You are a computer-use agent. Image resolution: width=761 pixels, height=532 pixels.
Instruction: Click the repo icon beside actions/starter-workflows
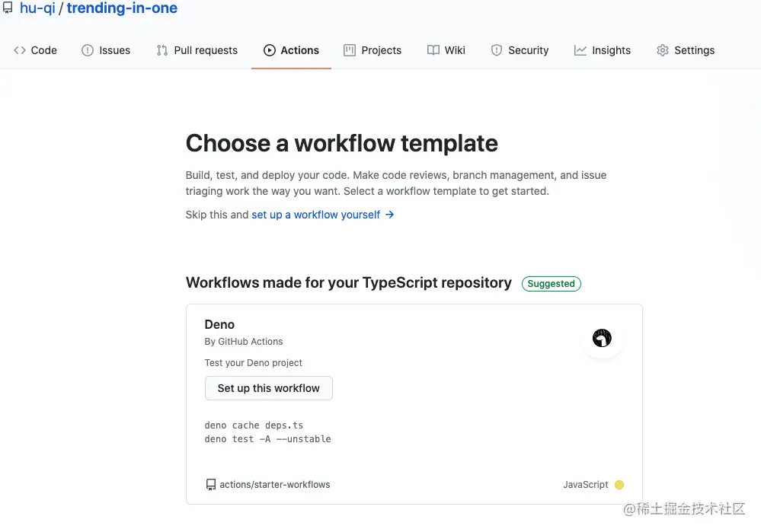[x=211, y=485]
